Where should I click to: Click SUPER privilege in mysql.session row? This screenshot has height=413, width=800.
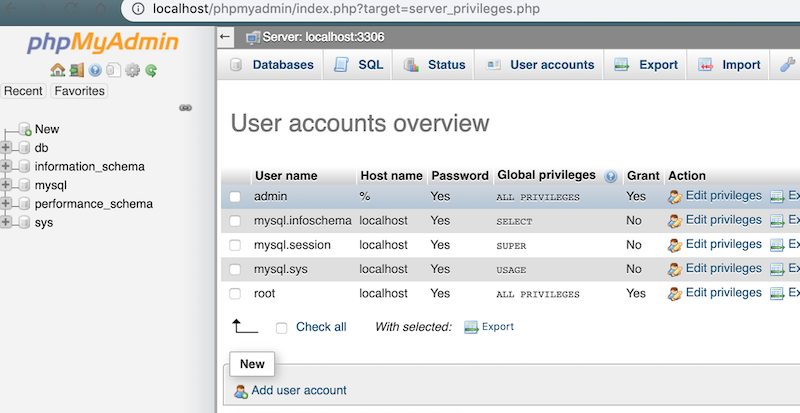[x=511, y=246]
